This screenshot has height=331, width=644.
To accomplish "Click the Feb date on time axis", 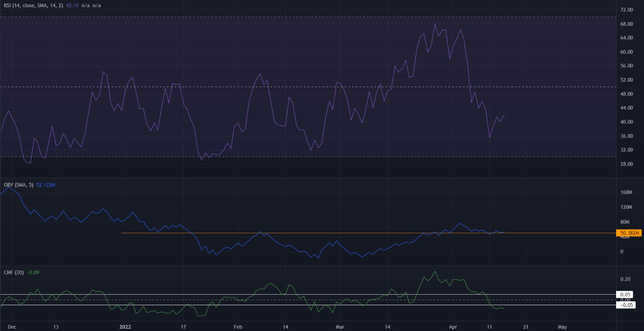I will pos(238,327).
